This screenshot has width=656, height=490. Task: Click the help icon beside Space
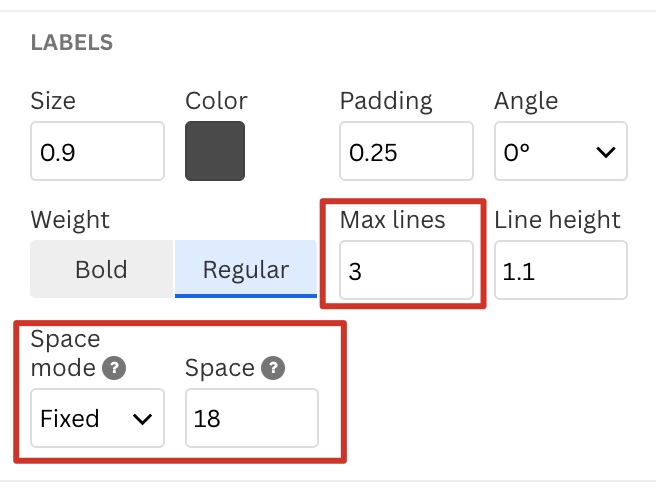[273, 368]
